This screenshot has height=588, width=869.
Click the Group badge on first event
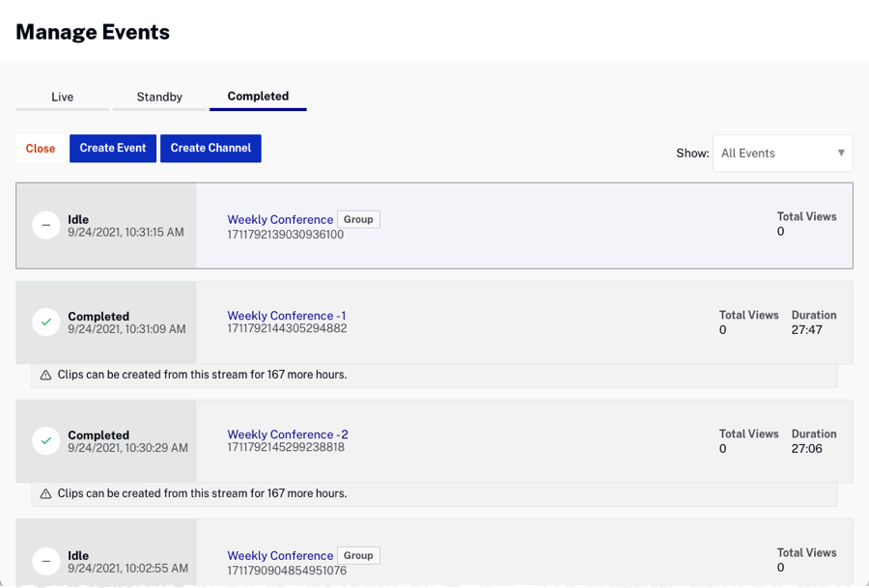(x=358, y=219)
